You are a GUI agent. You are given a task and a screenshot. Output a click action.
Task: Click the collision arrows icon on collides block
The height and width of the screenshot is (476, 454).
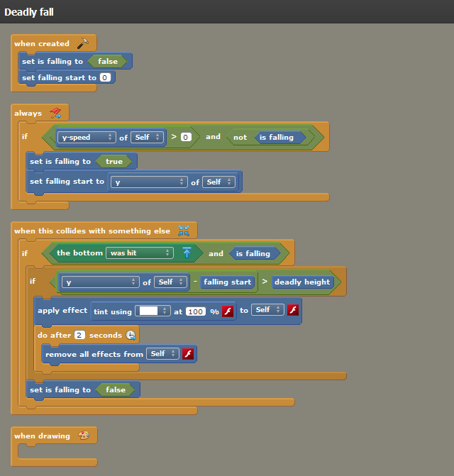(184, 231)
